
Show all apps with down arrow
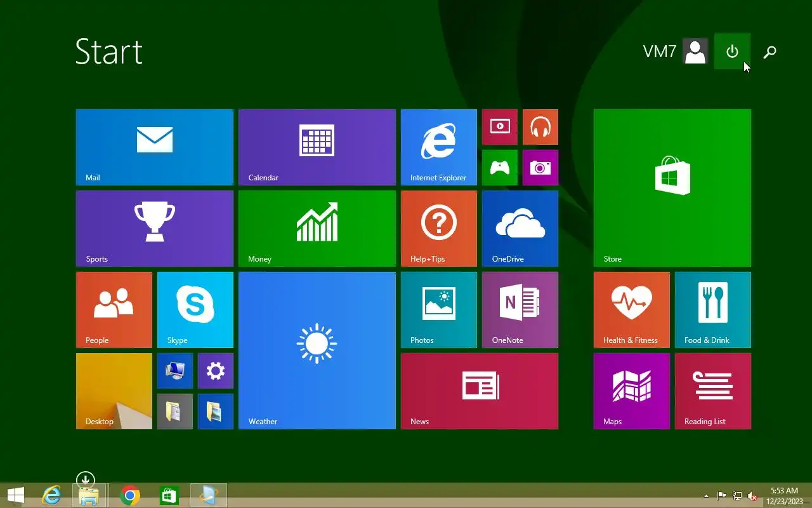tap(85, 479)
